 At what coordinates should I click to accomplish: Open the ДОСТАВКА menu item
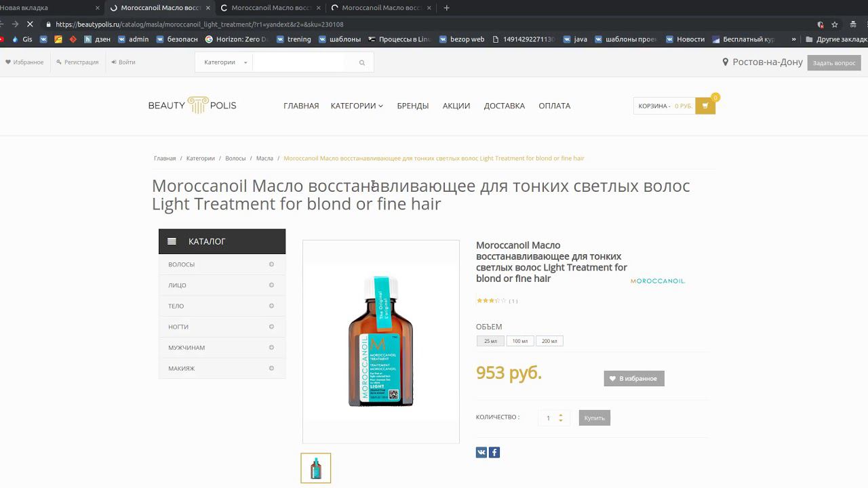(505, 106)
